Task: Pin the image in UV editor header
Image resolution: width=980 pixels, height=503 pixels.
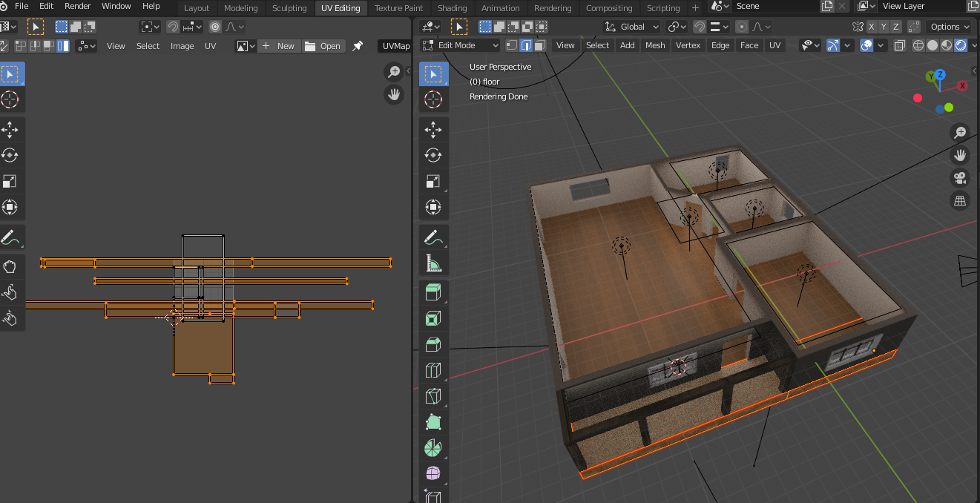Action: tap(358, 46)
